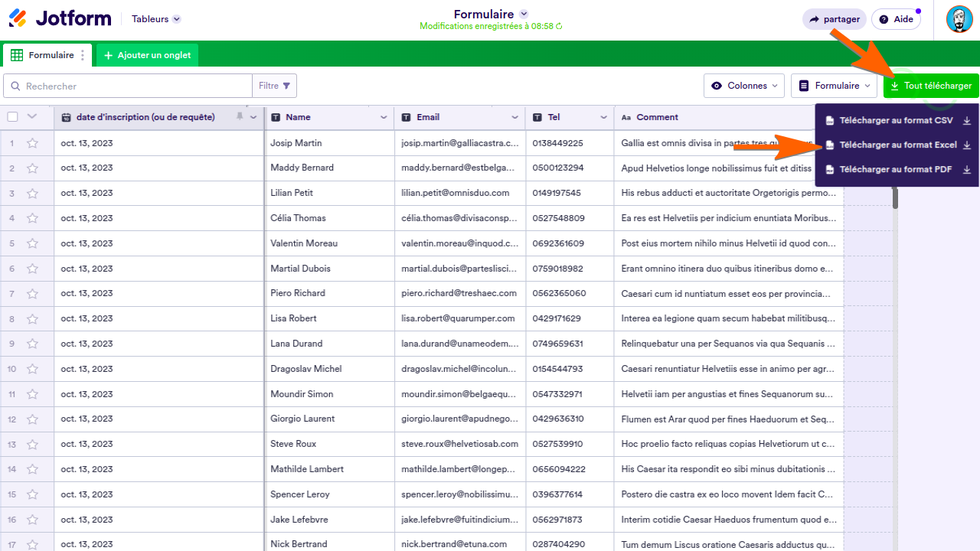This screenshot has width=980, height=551.
Task: Choose Télécharger au format PDF
Action: coord(897,169)
